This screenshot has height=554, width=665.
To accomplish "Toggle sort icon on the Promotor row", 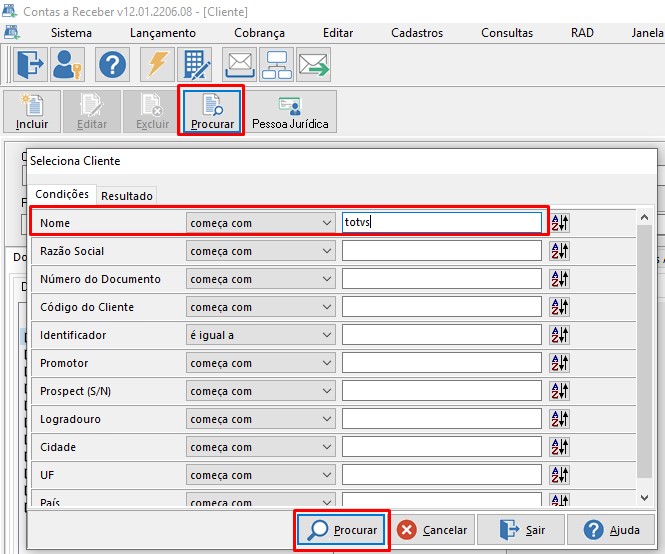I will click(x=559, y=363).
